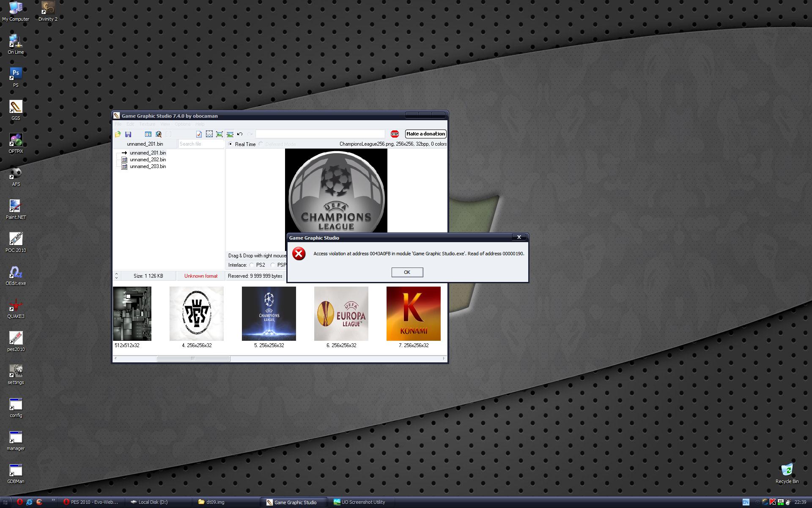The width and height of the screenshot is (812, 508).
Task: Open the Help menu
Action: click(x=200, y=124)
